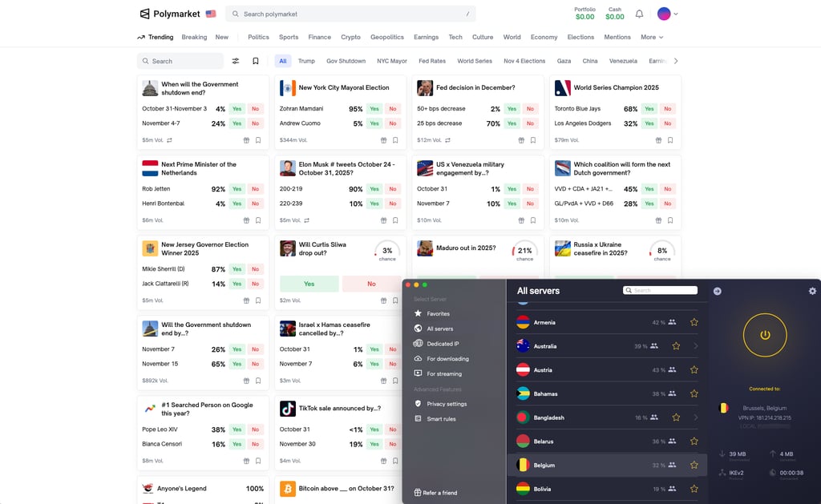Bookmark the World Series Champion 2025 market

[x=670, y=140]
